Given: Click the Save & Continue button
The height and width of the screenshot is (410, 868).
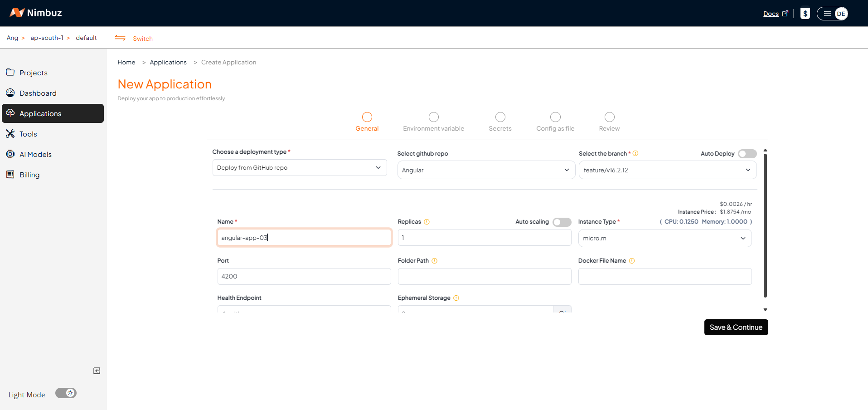Looking at the screenshot, I should pyautogui.click(x=736, y=327).
